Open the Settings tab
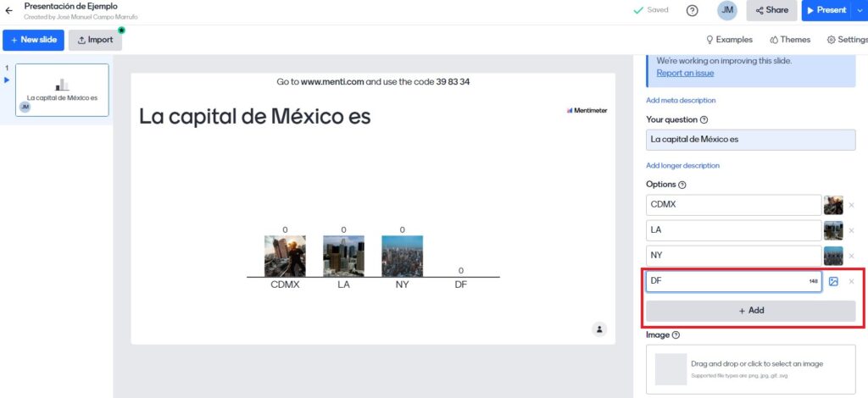This screenshot has width=868, height=398. click(847, 40)
